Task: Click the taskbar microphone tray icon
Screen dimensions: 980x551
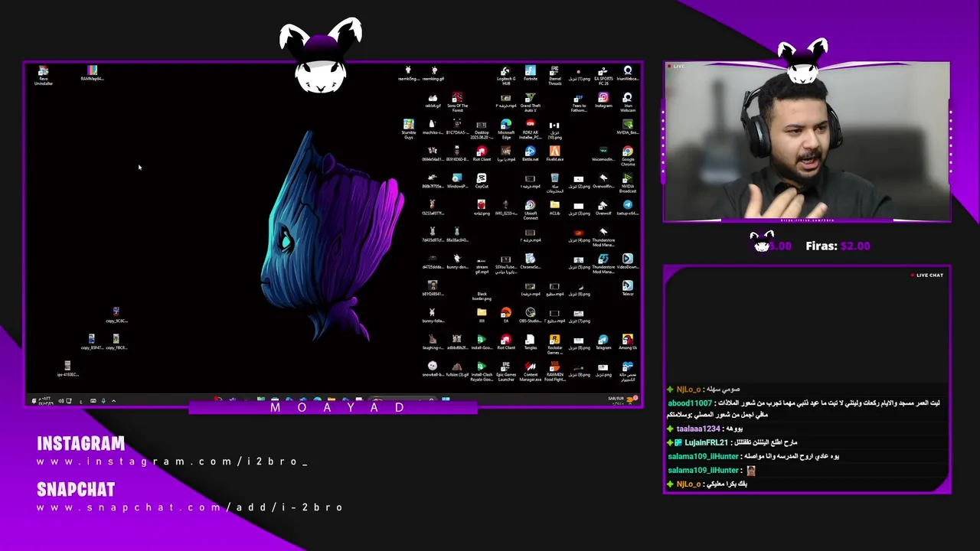Action: (x=103, y=400)
